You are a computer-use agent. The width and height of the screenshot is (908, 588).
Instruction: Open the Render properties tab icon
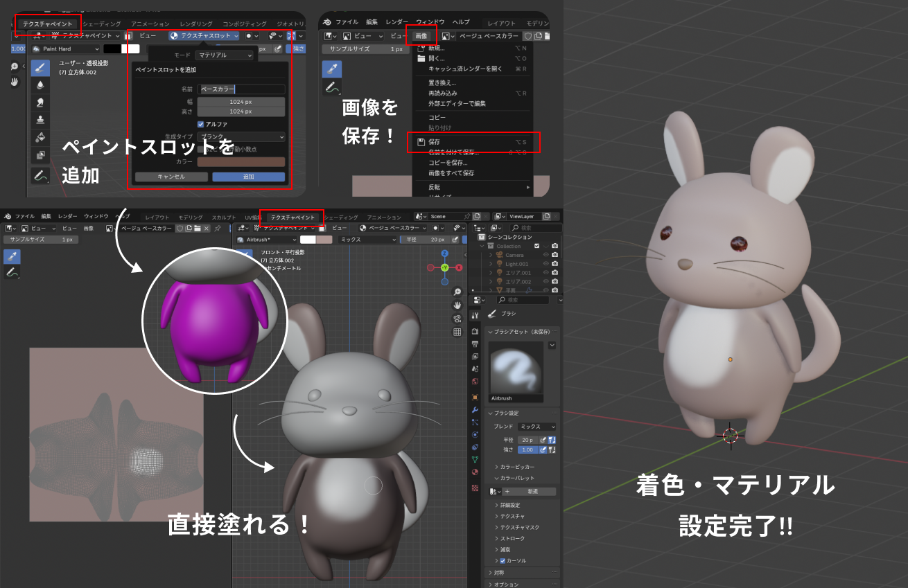click(475, 332)
